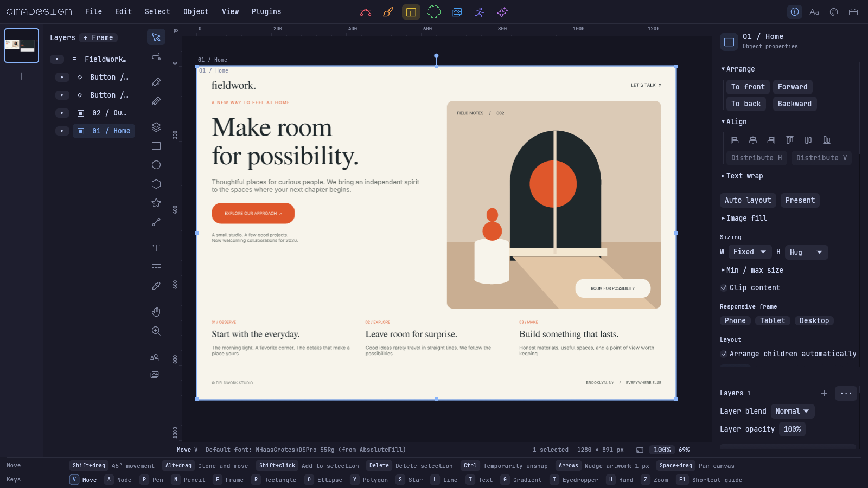The image size is (868, 488).
Task: Click the Auto layout button
Action: pos(748,201)
